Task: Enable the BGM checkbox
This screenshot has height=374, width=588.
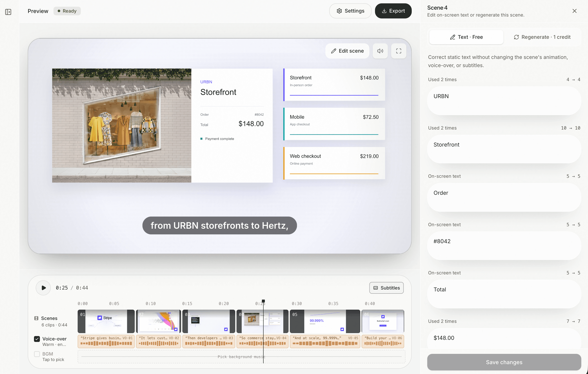Action: [x=37, y=354]
